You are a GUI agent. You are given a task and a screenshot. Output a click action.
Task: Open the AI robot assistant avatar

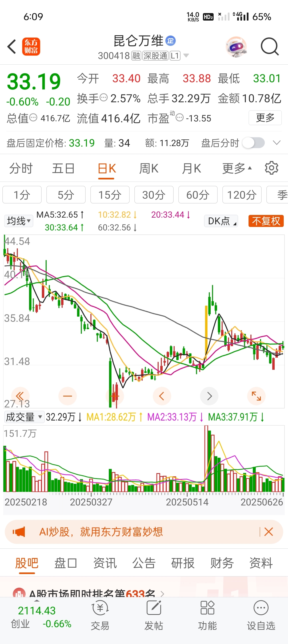236,47
